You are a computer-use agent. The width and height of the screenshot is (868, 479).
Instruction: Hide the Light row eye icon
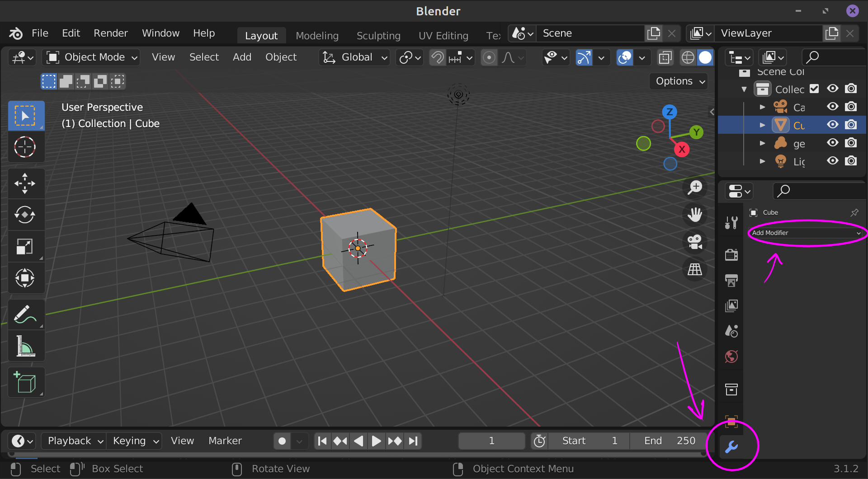(x=833, y=161)
